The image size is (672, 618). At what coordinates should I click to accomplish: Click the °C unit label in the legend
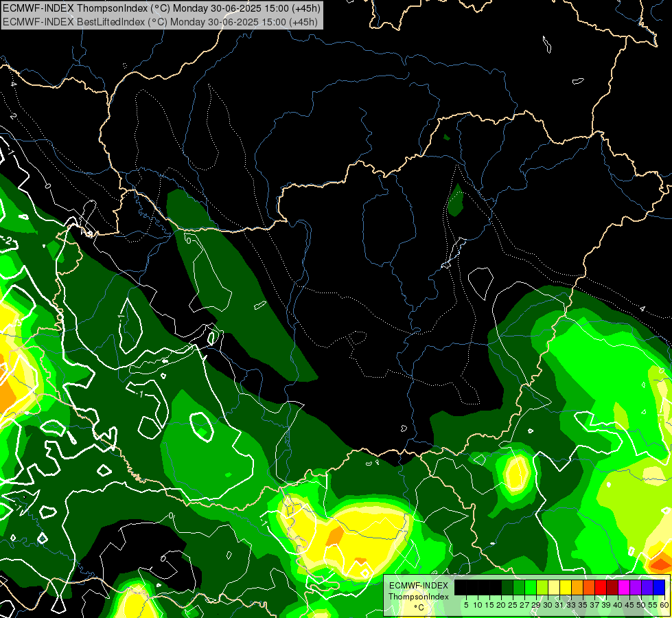tap(419, 608)
